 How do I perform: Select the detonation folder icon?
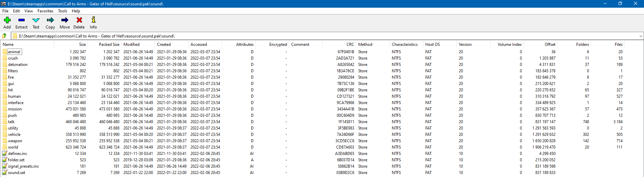coord(5,64)
